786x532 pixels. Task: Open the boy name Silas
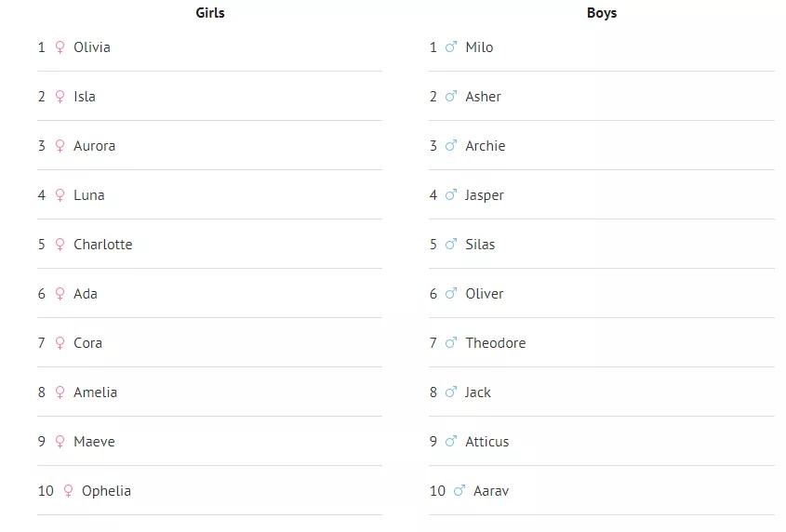pyautogui.click(x=480, y=245)
